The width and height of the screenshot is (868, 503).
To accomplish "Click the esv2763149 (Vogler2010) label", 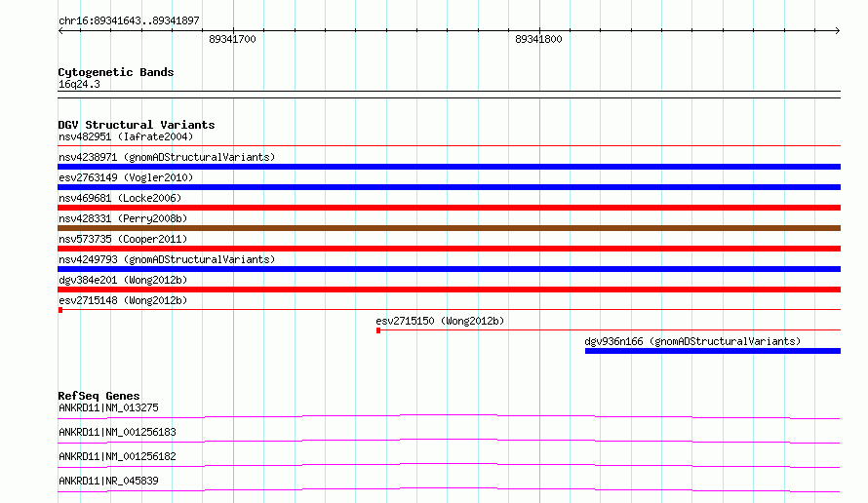I will point(126,177).
